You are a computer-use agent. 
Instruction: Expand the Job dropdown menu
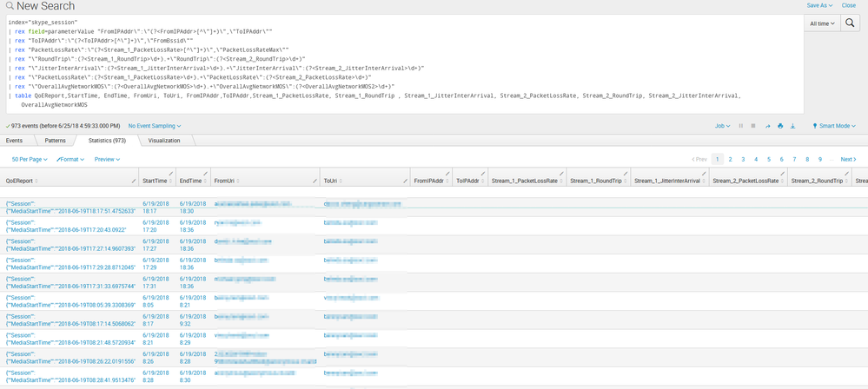pyautogui.click(x=722, y=126)
